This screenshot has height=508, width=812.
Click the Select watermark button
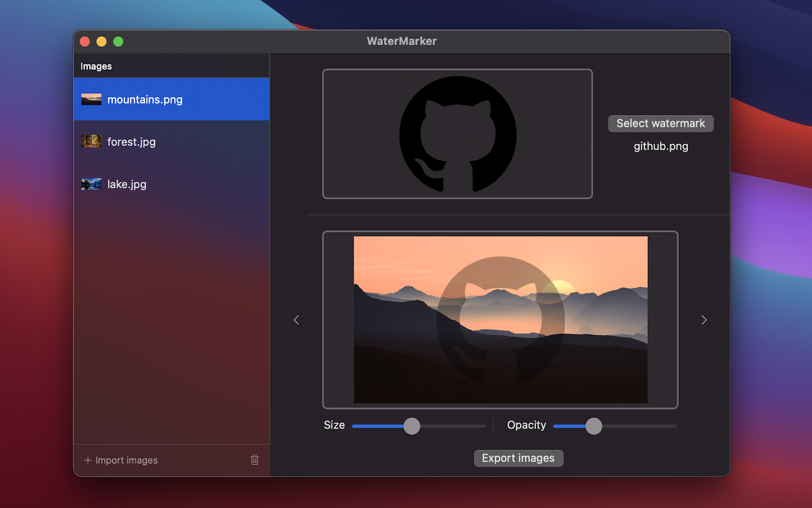[x=660, y=124]
